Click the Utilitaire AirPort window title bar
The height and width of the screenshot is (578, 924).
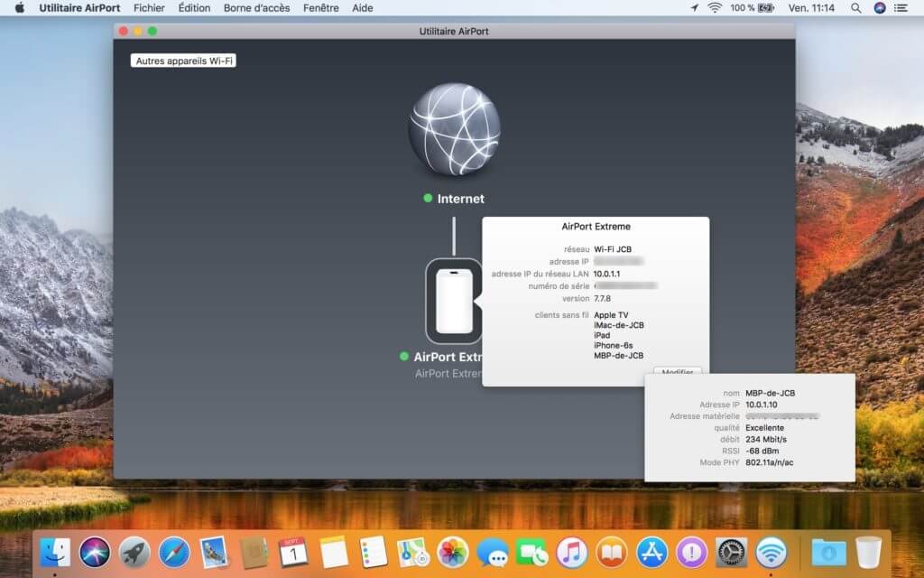454,32
